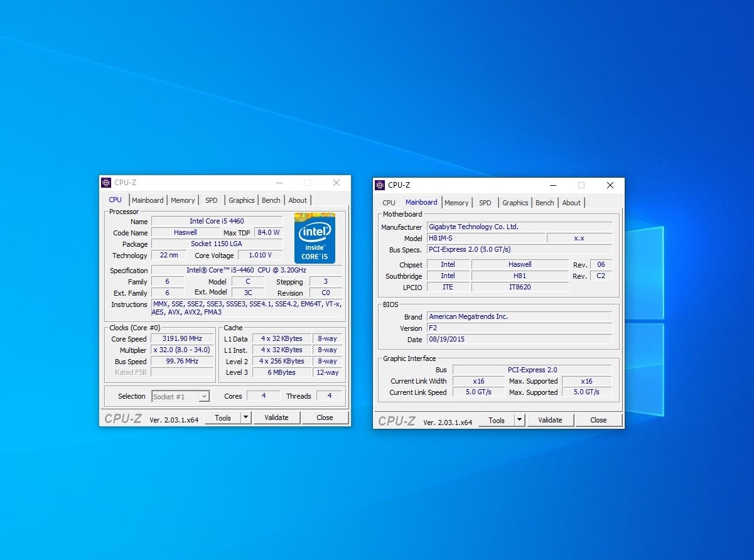
Task: Click Tools button in left CPU-Z window
Action: (223, 417)
